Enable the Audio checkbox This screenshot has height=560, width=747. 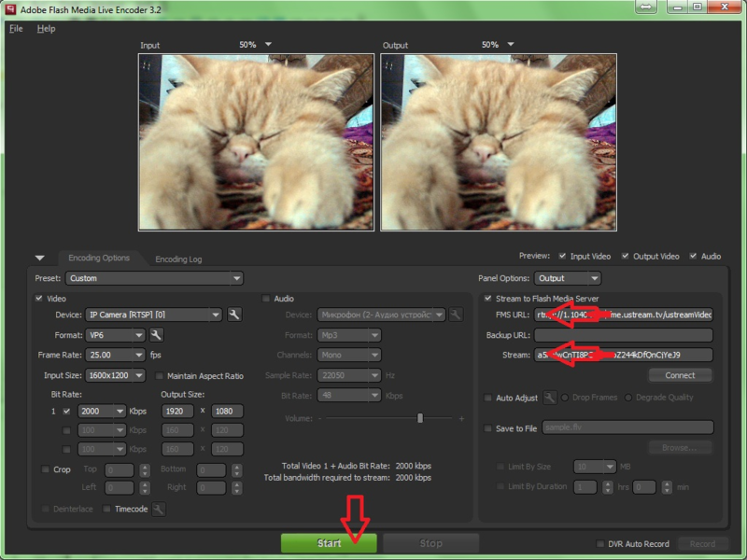[266, 299]
